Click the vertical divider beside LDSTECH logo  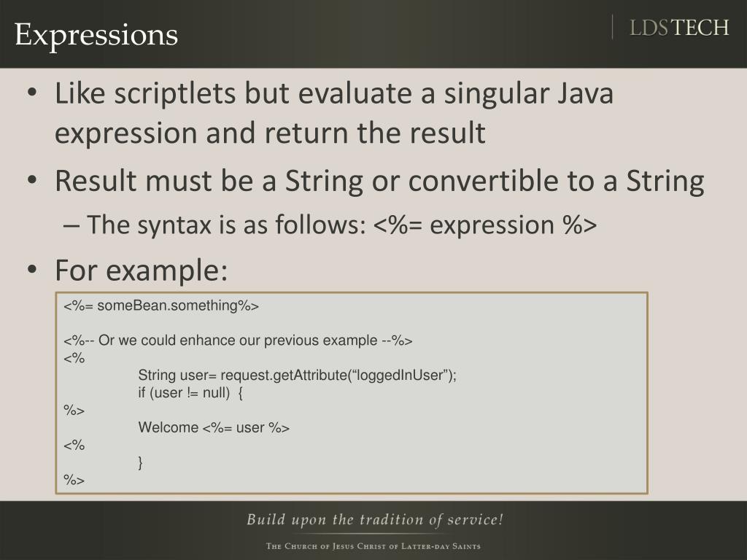(612, 27)
